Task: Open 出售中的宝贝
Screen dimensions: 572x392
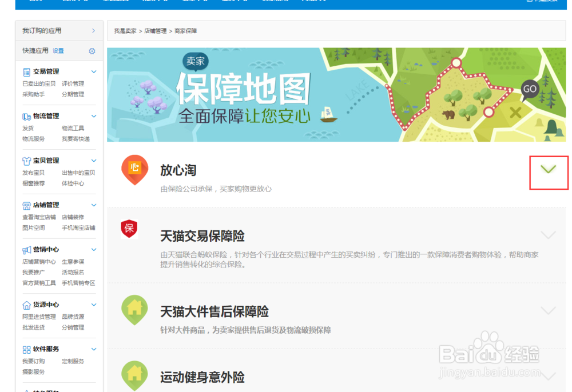Action: 78,173
